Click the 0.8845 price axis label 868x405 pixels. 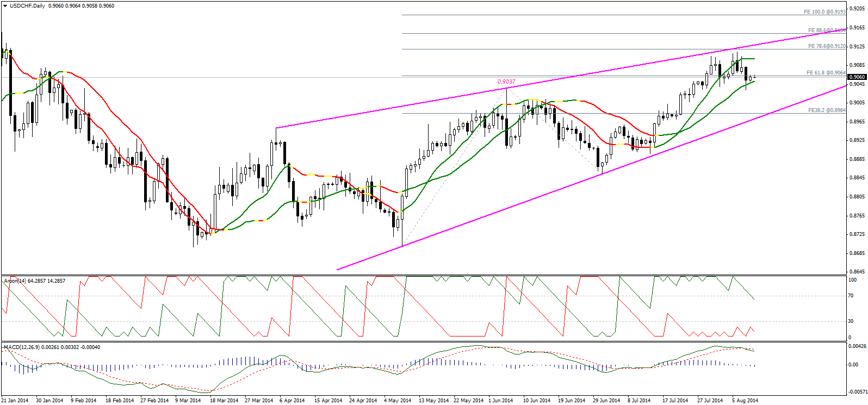[858, 178]
